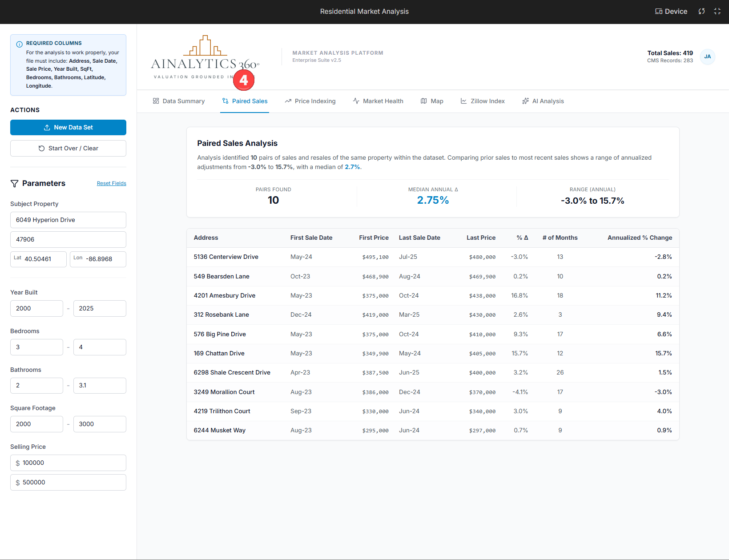Click the Zillow Index chart icon
729x560 pixels.
click(x=463, y=101)
